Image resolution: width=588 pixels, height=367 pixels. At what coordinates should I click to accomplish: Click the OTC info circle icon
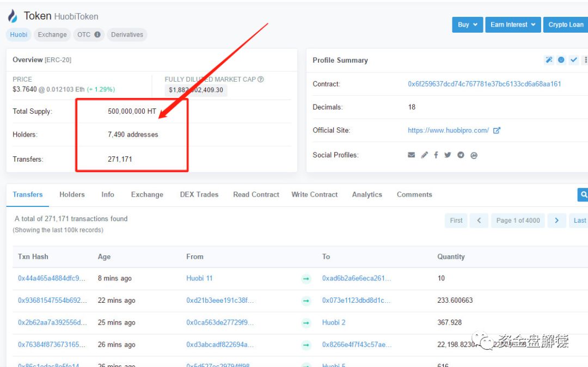[x=97, y=34]
